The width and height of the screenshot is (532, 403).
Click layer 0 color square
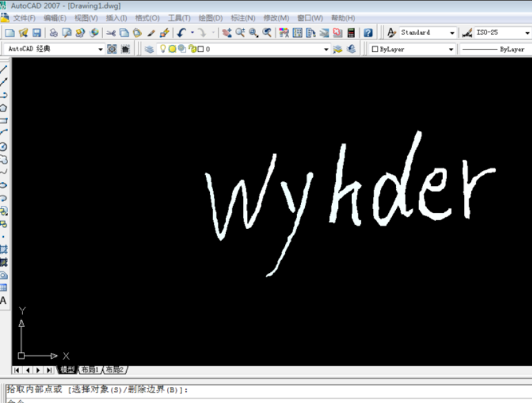[x=201, y=49]
